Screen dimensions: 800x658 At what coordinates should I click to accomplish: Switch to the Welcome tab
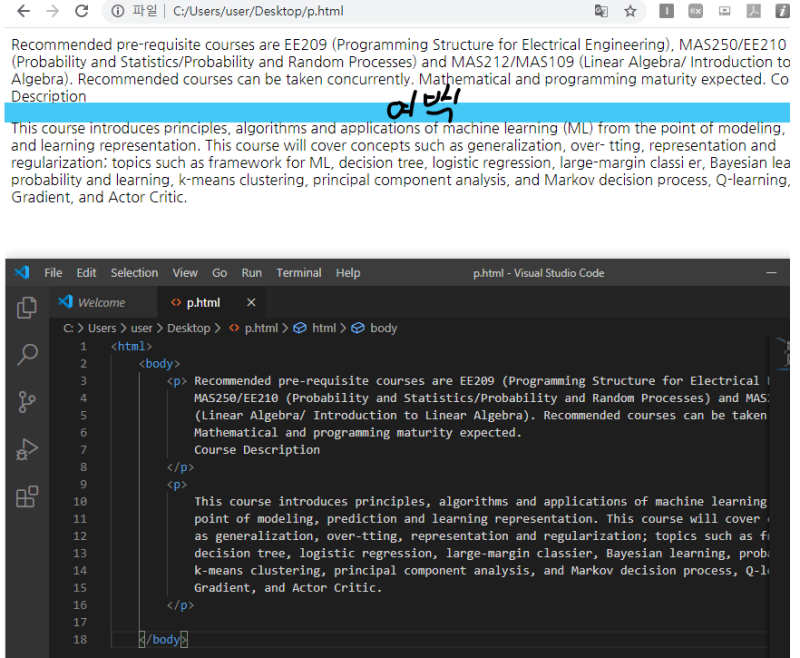click(x=104, y=302)
